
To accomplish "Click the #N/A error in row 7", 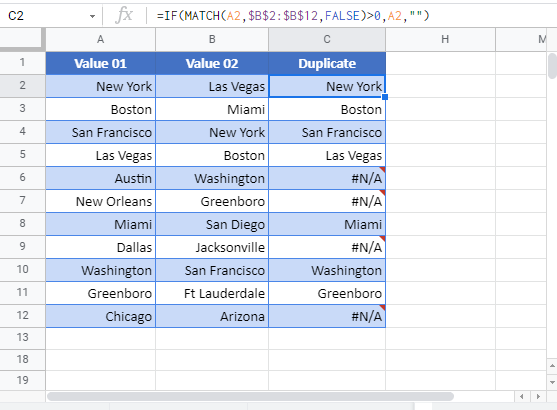I will 327,201.
